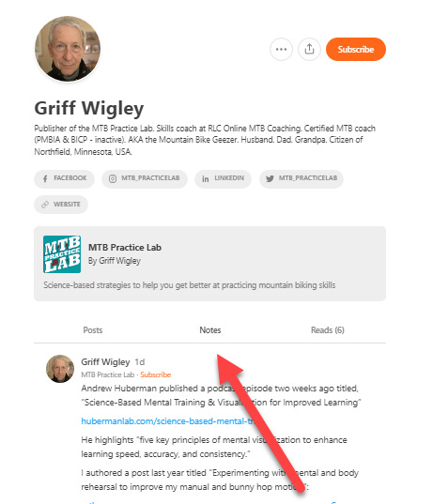The width and height of the screenshot is (433, 504).
Task: Open the three-dot more options menu
Action: pos(281,49)
